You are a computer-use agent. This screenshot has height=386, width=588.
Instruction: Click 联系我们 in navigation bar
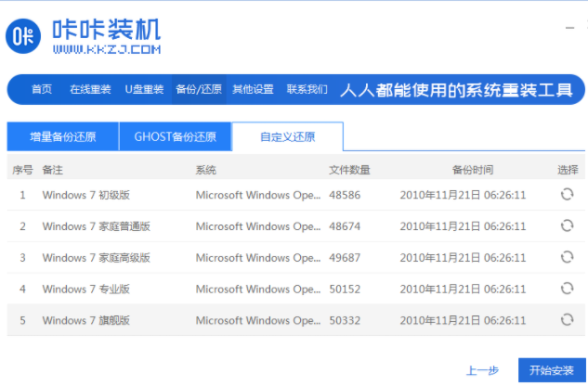307,90
